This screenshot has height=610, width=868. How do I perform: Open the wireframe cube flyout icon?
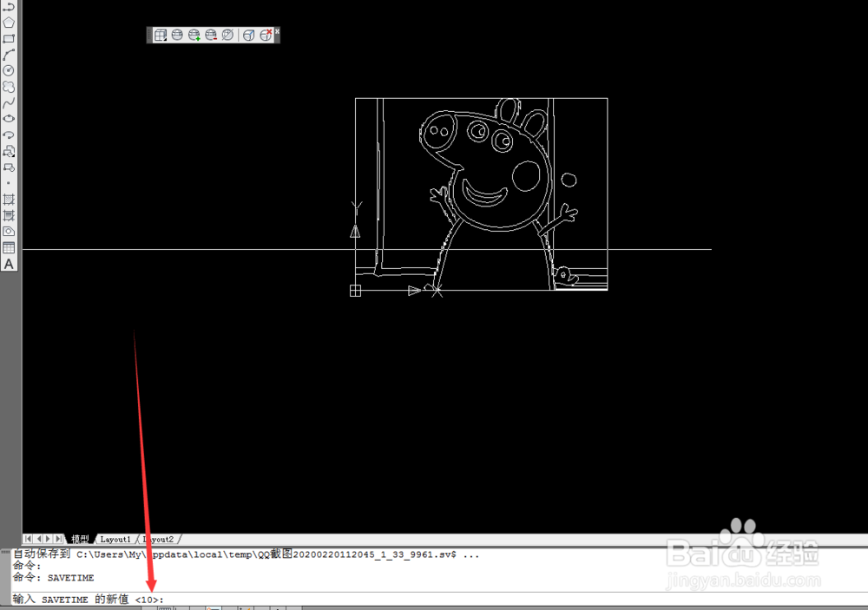click(160, 36)
